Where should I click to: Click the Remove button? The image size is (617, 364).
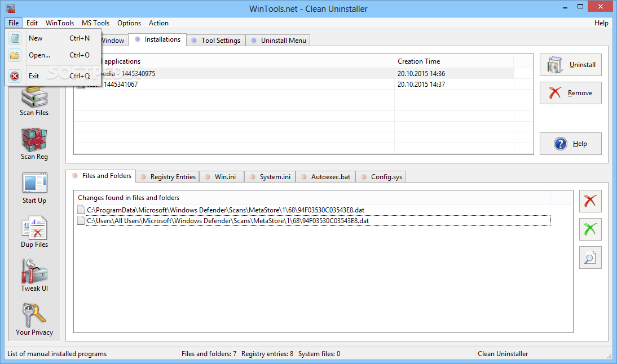tap(571, 93)
